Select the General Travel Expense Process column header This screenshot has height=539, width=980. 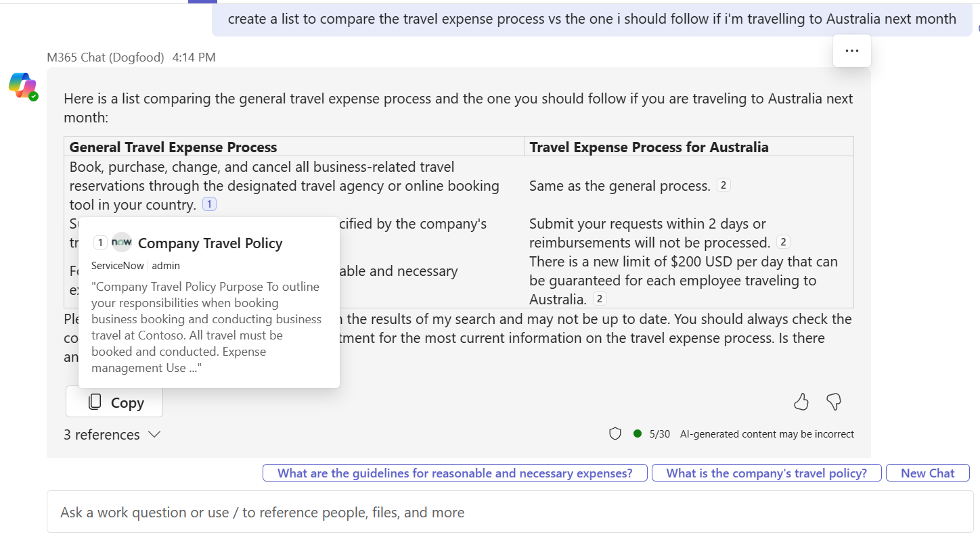click(x=173, y=147)
